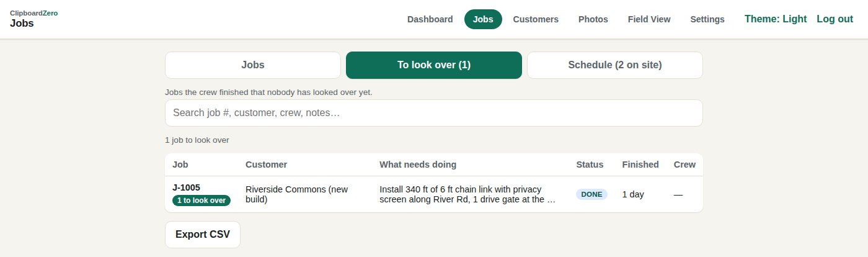Open Settings from the top nav
This screenshot has width=868, height=257.
coord(707,19)
